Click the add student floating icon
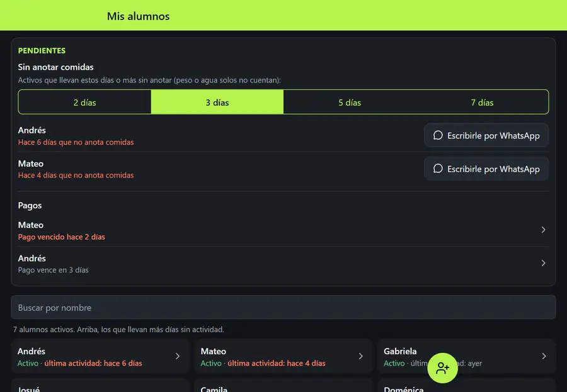567x392 pixels. click(x=442, y=368)
